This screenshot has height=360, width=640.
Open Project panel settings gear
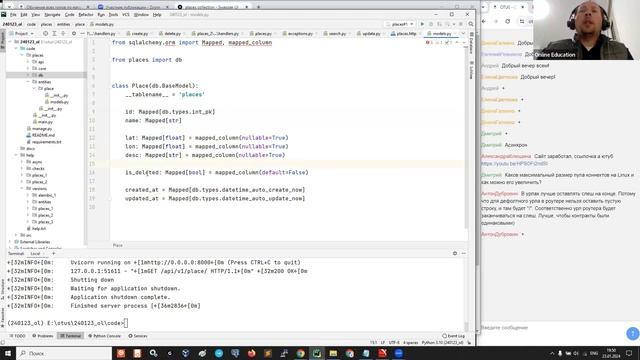click(74, 33)
